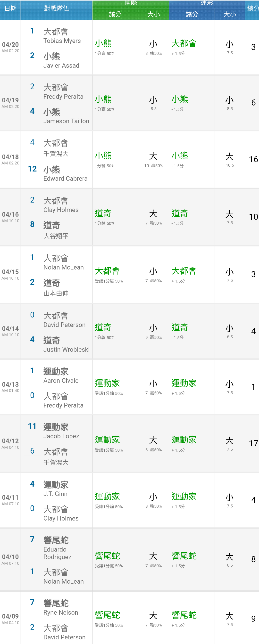259x644 pixels.
Task: Click the 對戰隊伍 column header
Action: coord(56,8)
